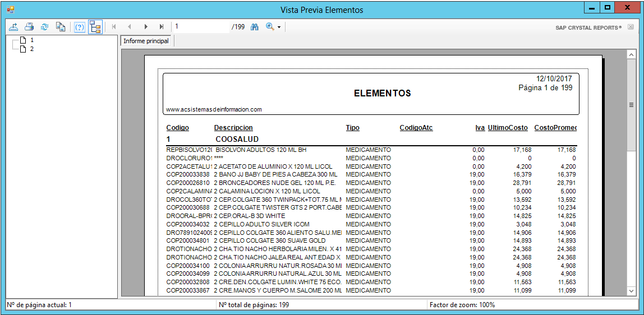
Task: Select group 2 in the tree
Action: pyautogui.click(x=32, y=49)
